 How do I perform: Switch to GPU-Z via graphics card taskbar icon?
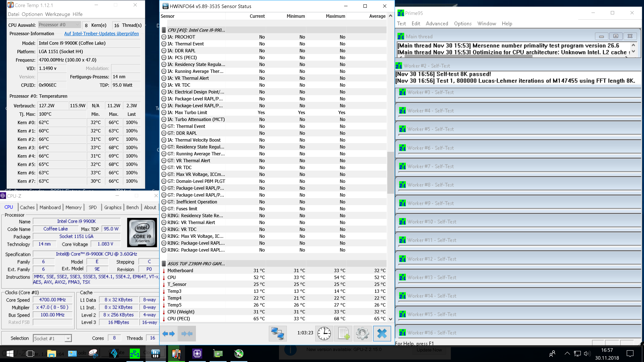pos(218,353)
